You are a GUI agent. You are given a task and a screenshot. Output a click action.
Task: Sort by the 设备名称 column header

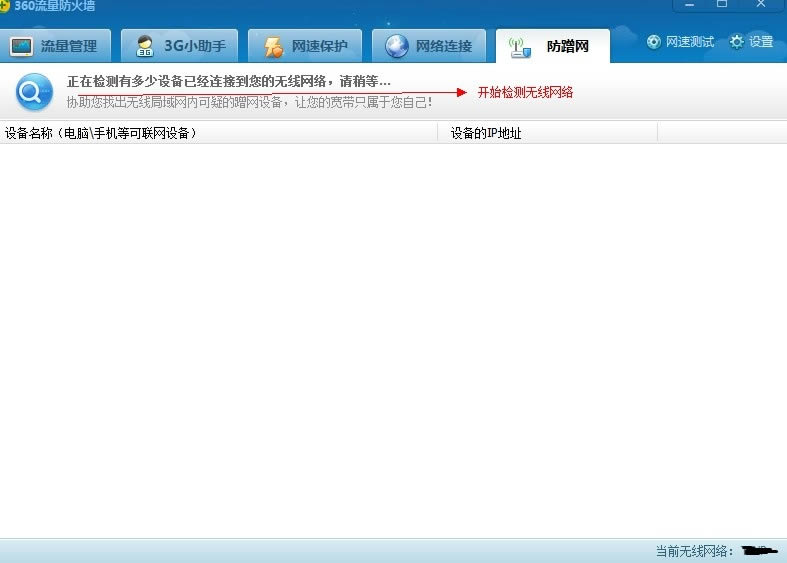coord(100,133)
